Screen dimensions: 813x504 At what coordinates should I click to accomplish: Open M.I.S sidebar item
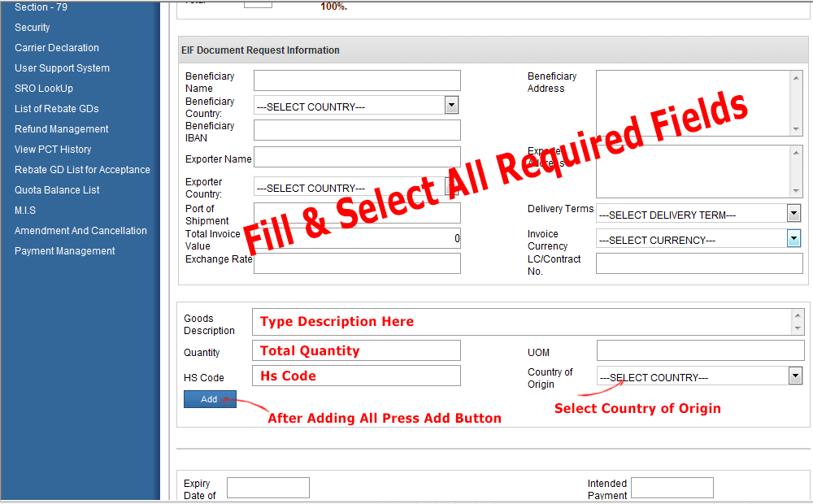[x=25, y=210]
